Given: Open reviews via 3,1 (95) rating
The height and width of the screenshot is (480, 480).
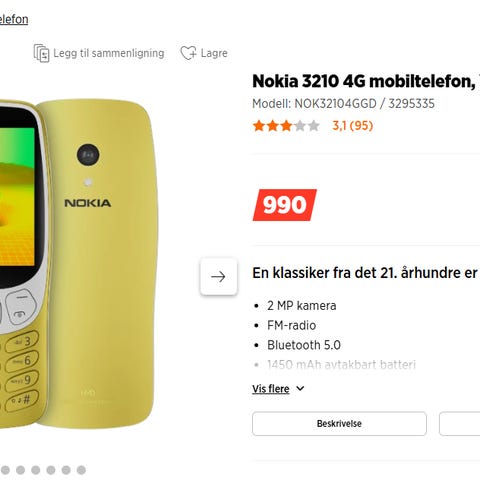Looking at the screenshot, I should point(353,126).
